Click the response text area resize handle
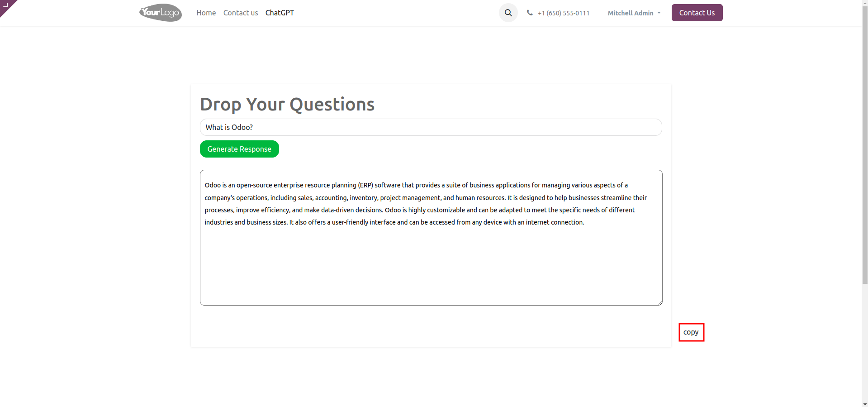 660,303
